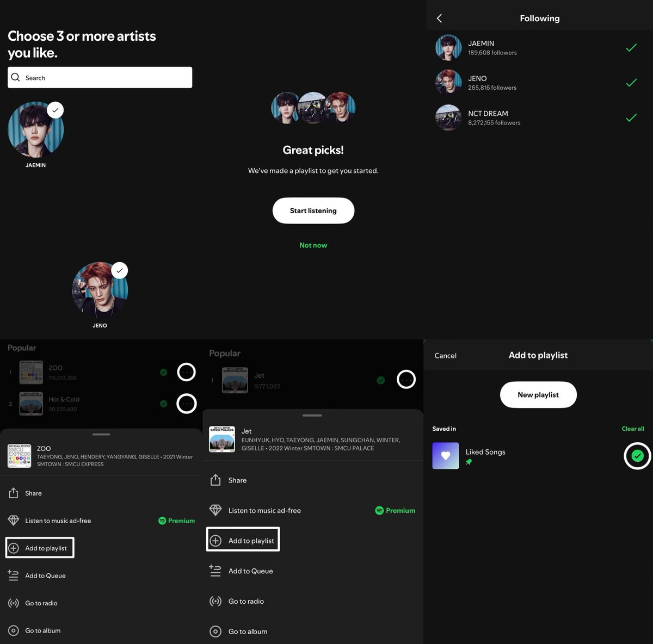Viewport: 653px width, 644px height.
Task: Click share icon in the Jet menu
Action: pyautogui.click(x=215, y=480)
